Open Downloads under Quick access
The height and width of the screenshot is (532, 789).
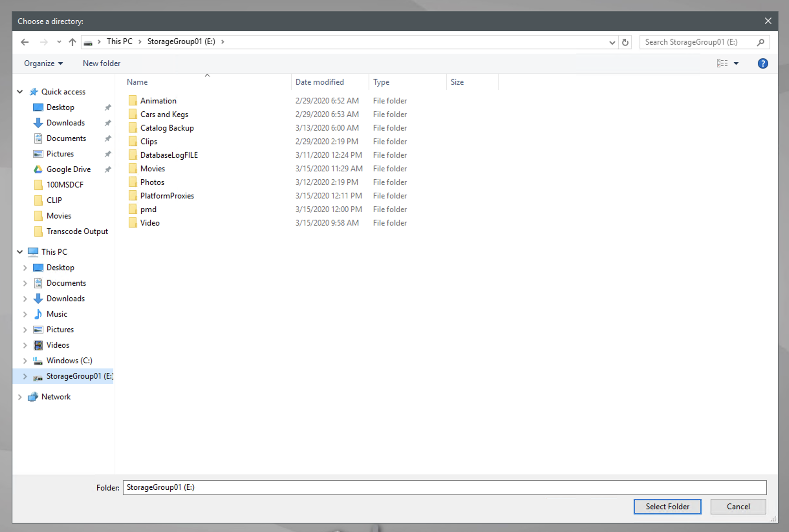coord(66,123)
